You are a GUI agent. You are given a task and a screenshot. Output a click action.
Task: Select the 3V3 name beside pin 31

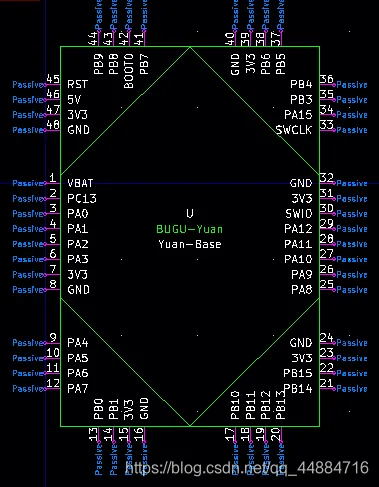[x=302, y=198]
